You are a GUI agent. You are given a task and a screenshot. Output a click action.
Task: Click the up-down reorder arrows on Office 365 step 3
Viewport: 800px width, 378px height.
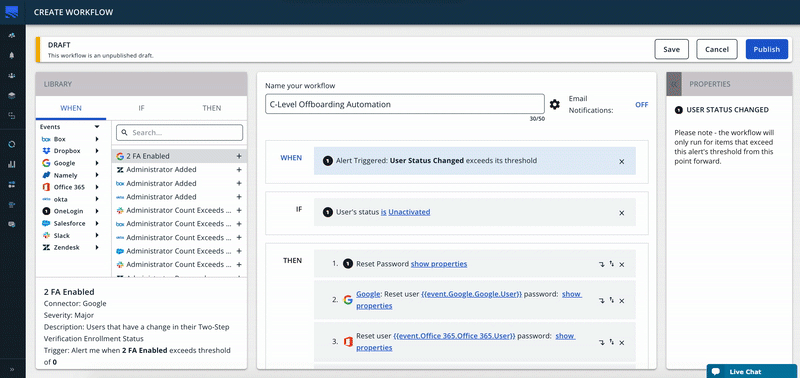coord(612,342)
